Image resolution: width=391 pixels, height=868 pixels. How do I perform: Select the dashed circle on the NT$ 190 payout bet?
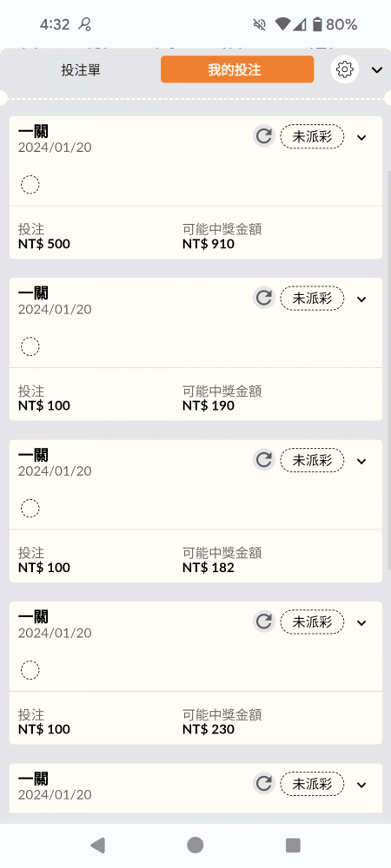tap(30, 346)
